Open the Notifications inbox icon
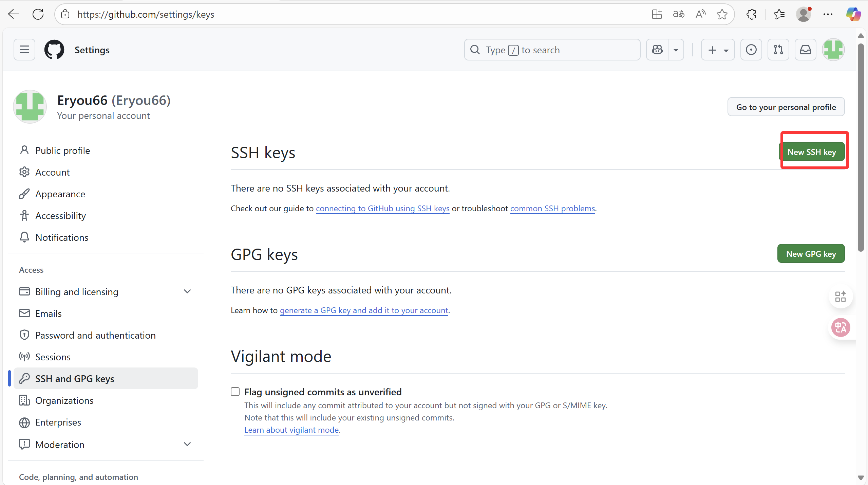The image size is (868, 485). coord(806,50)
